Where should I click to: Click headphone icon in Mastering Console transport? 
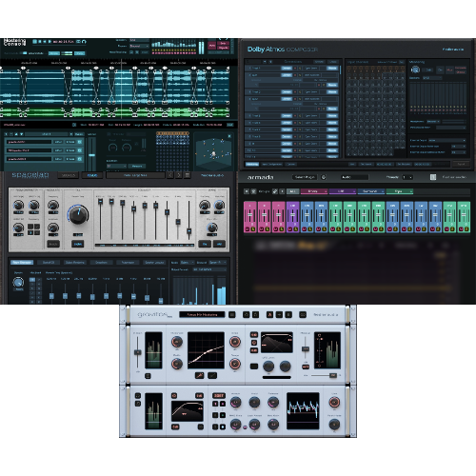pos(84,42)
